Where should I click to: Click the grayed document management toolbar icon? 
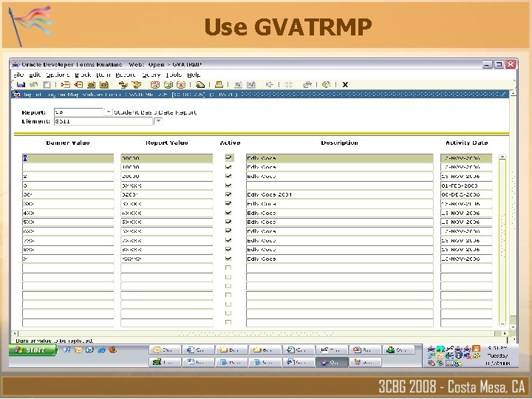click(270, 84)
